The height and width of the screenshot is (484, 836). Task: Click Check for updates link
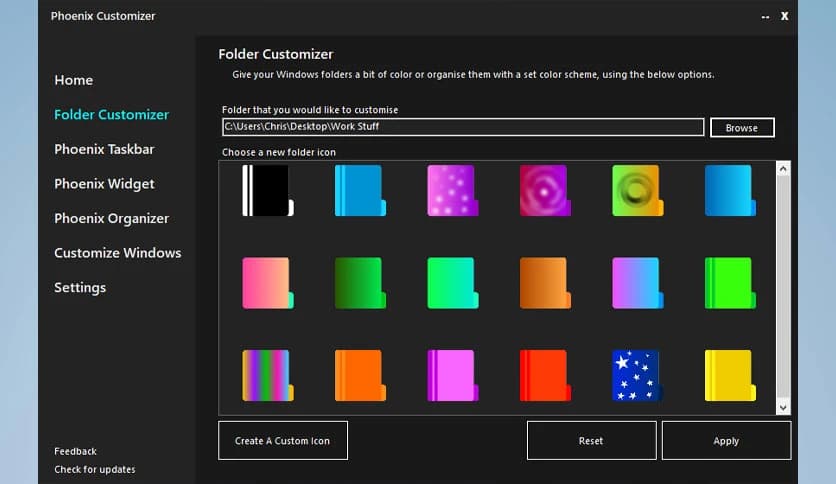(94, 469)
